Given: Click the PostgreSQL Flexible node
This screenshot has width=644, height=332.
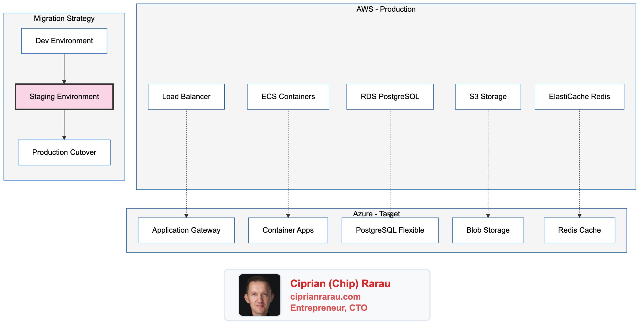Looking at the screenshot, I should pos(390,230).
